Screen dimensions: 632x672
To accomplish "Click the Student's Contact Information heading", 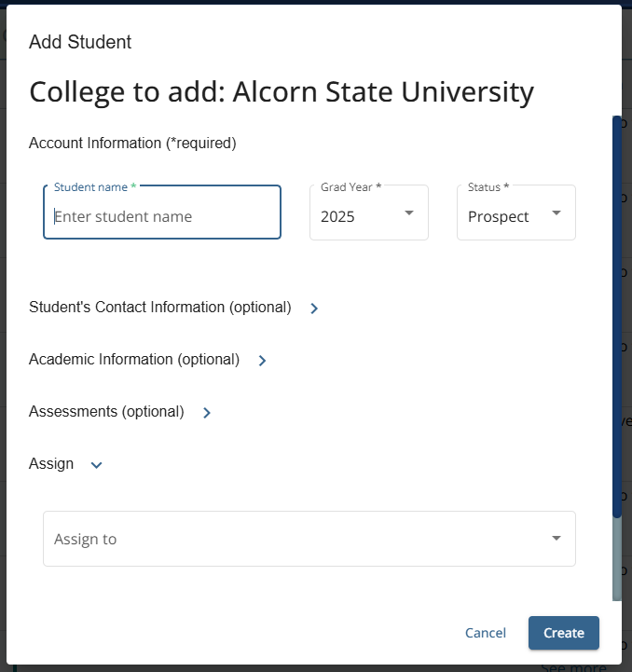I will pos(160,308).
